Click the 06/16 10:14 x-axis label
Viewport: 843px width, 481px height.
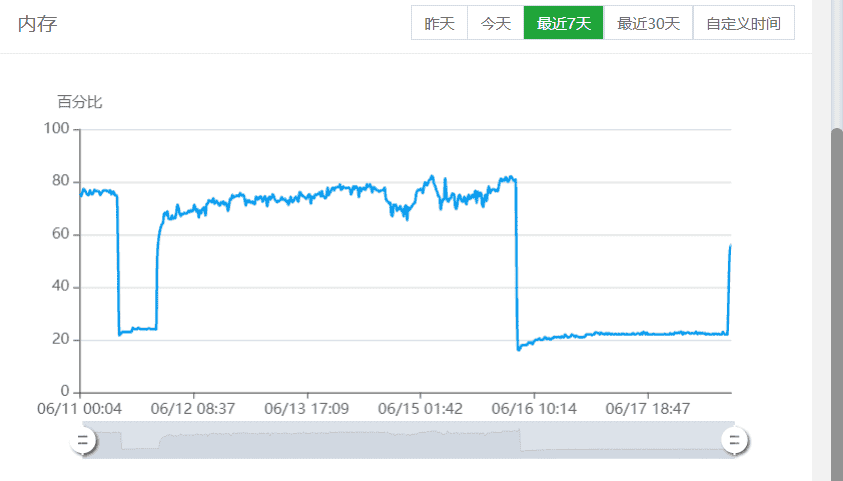point(534,409)
